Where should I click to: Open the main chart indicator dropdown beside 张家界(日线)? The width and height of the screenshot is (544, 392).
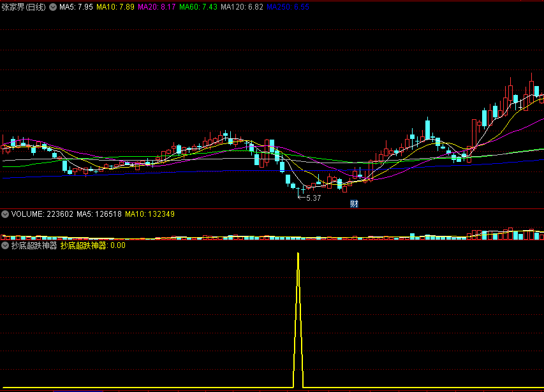(53, 7)
